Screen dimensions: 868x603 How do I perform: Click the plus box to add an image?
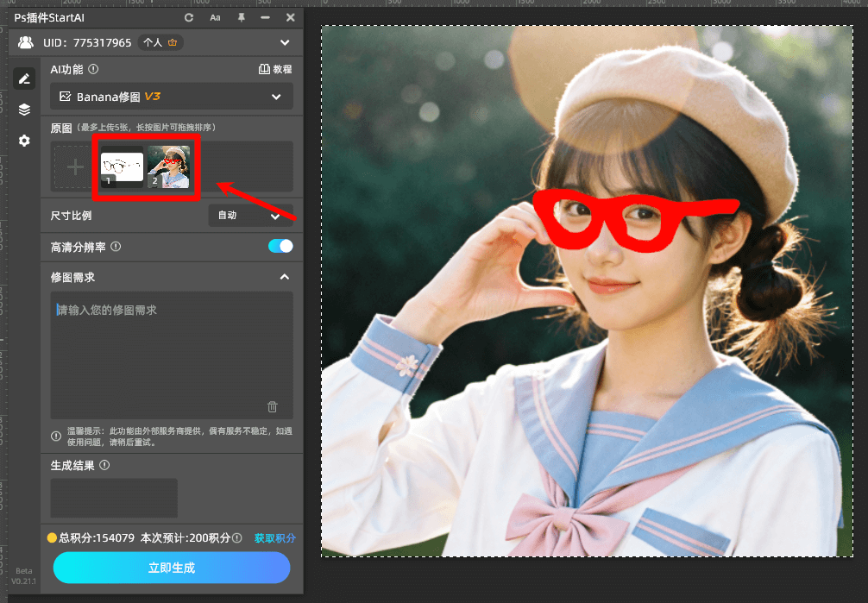click(76, 166)
